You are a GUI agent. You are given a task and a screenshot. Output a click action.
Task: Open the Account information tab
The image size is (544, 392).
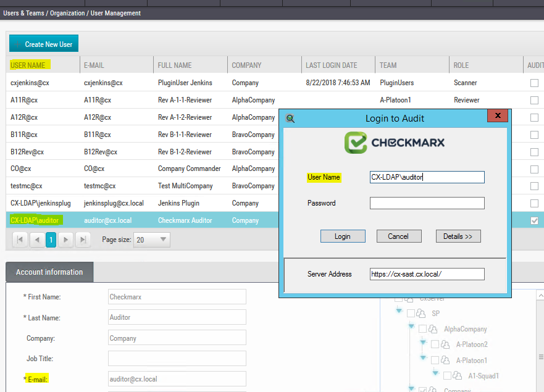49,272
